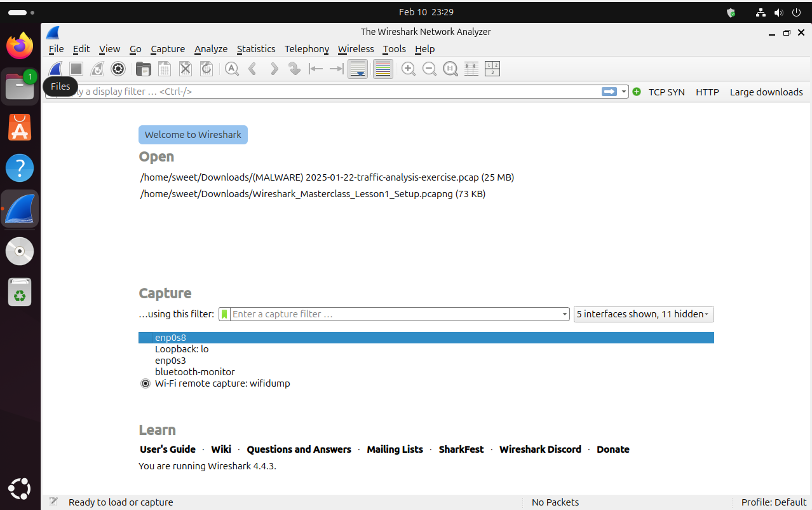Toggle auto-scroll in live capture
The image size is (812, 510).
point(358,69)
